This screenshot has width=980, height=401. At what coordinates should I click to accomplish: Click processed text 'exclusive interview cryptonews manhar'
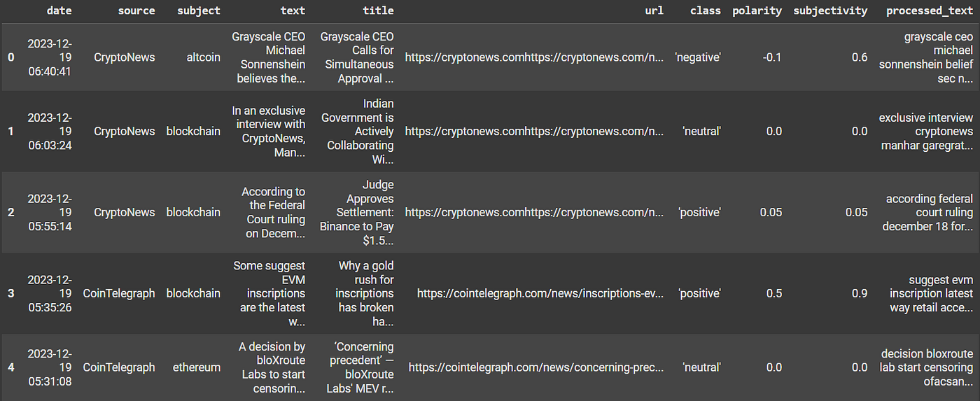point(926,131)
